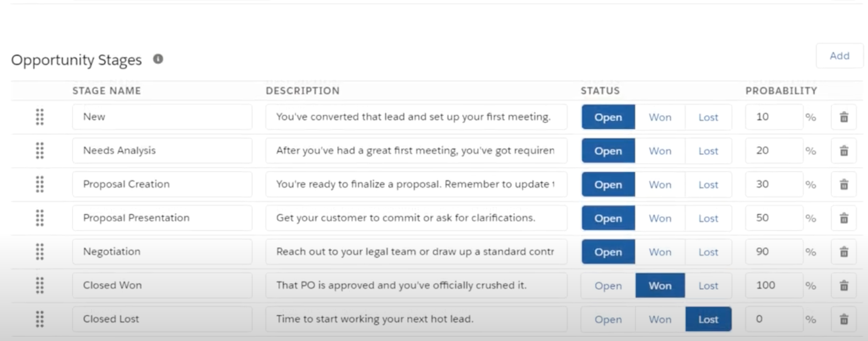868x341 pixels.
Task: Click trash icon for Needs Analysis row
Action: point(844,150)
